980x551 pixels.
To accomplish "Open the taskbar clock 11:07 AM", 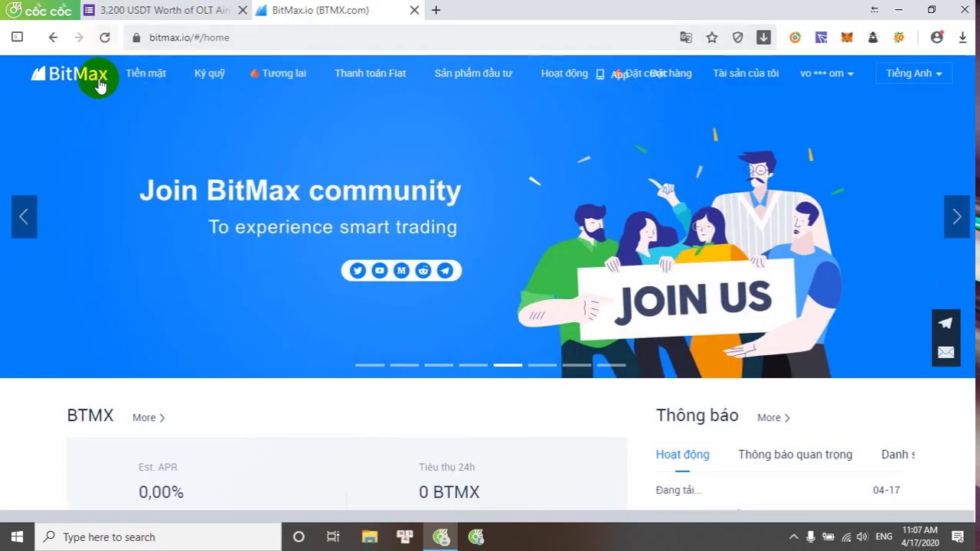I will 920,536.
